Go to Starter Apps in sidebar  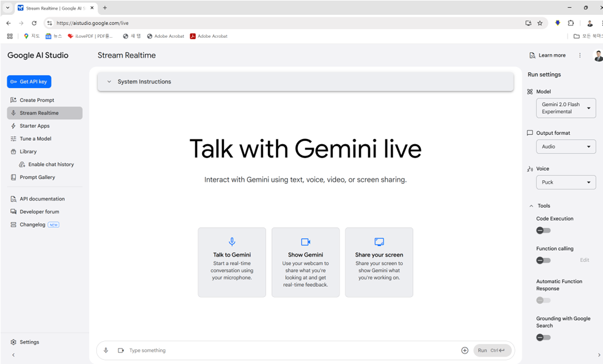(x=34, y=126)
